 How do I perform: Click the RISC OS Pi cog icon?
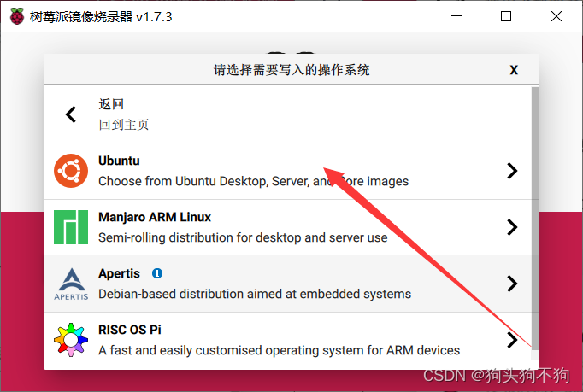click(x=71, y=340)
